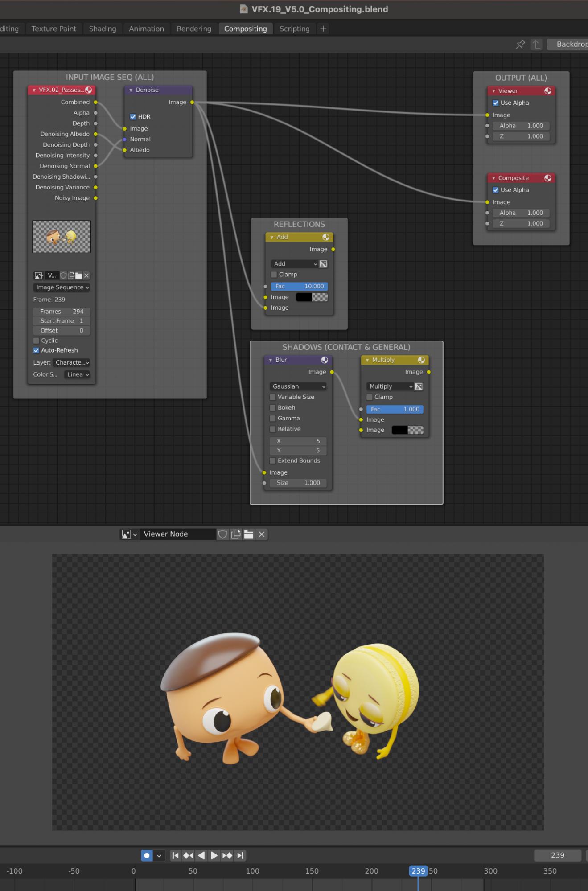
Task: Open the Gaussian filter type dropdown
Action: [x=298, y=386]
